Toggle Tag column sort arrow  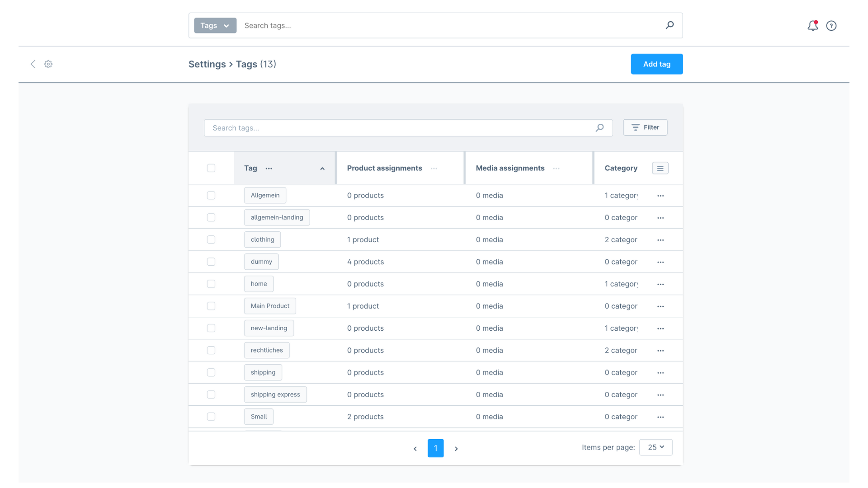[x=322, y=169]
